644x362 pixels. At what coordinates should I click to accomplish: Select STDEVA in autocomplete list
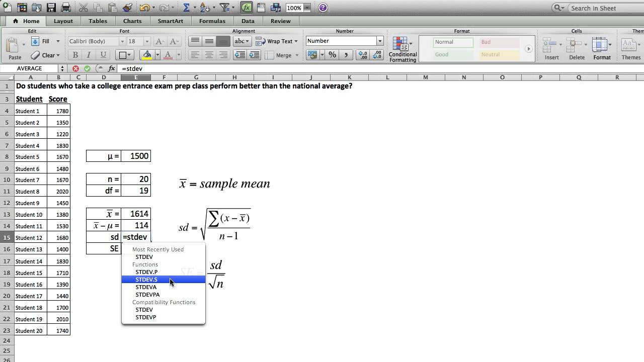pyautogui.click(x=164, y=287)
